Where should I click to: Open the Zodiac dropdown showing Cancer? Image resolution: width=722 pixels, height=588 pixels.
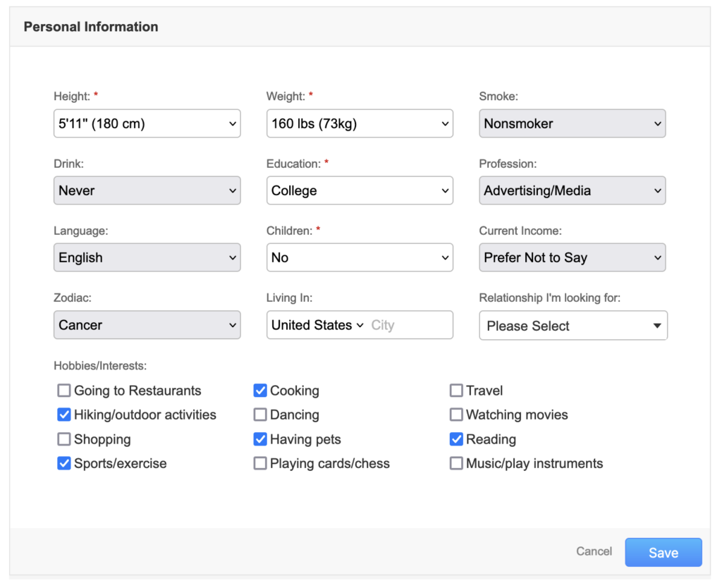click(x=147, y=324)
